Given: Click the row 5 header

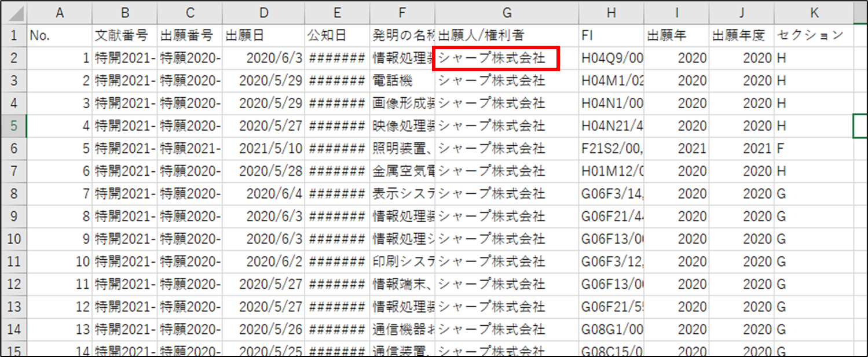Looking at the screenshot, I should click(x=13, y=126).
